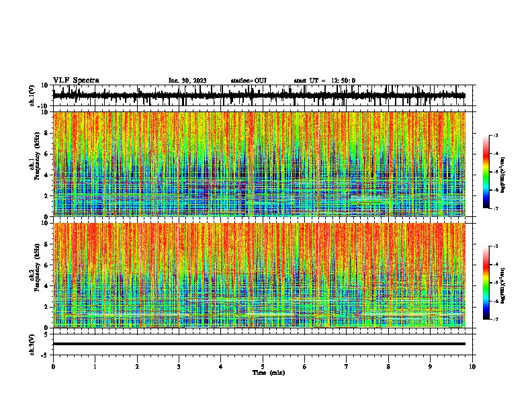Click inside the ch.1 spectrogram panel

[259, 164]
